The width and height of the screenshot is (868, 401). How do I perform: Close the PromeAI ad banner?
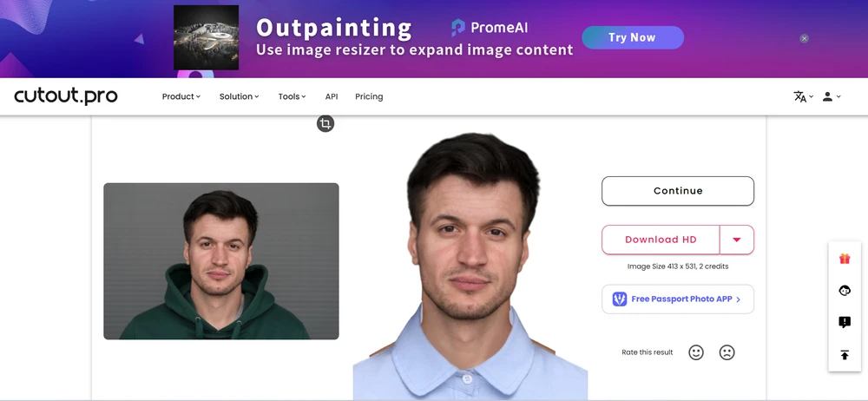pos(805,38)
